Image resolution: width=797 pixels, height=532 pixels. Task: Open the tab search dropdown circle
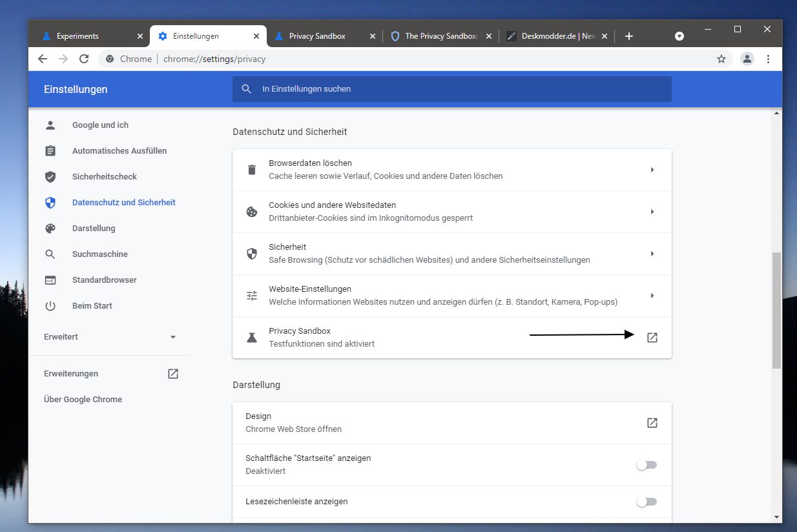(x=679, y=36)
